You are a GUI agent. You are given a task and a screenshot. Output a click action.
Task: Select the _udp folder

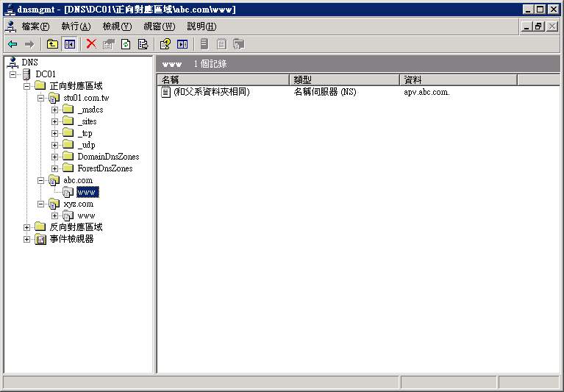point(86,145)
